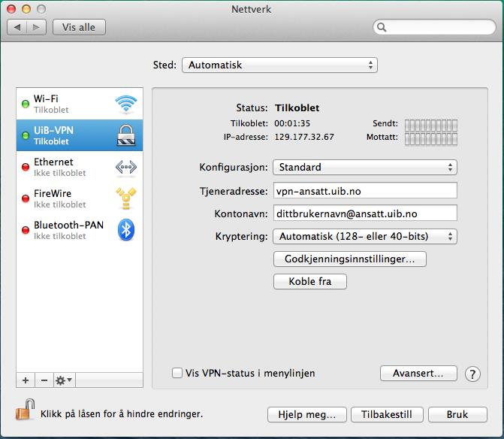Viewport: 504px width, 439px height.
Task: Click the FireWire icon in service list
Action: tap(125, 198)
